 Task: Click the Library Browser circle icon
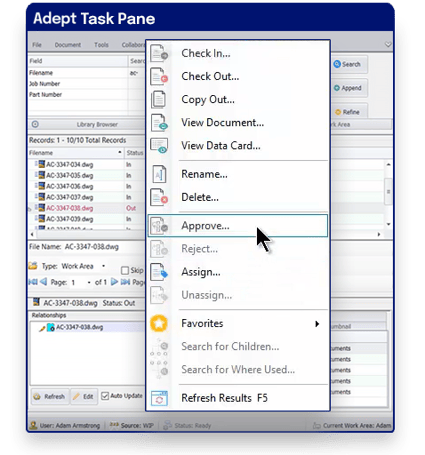tap(35, 124)
